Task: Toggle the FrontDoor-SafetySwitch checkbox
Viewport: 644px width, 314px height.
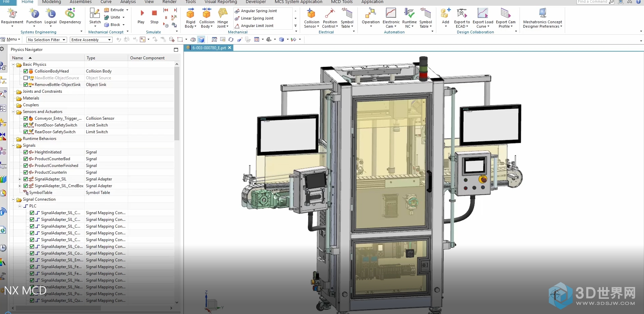Action: pos(26,125)
